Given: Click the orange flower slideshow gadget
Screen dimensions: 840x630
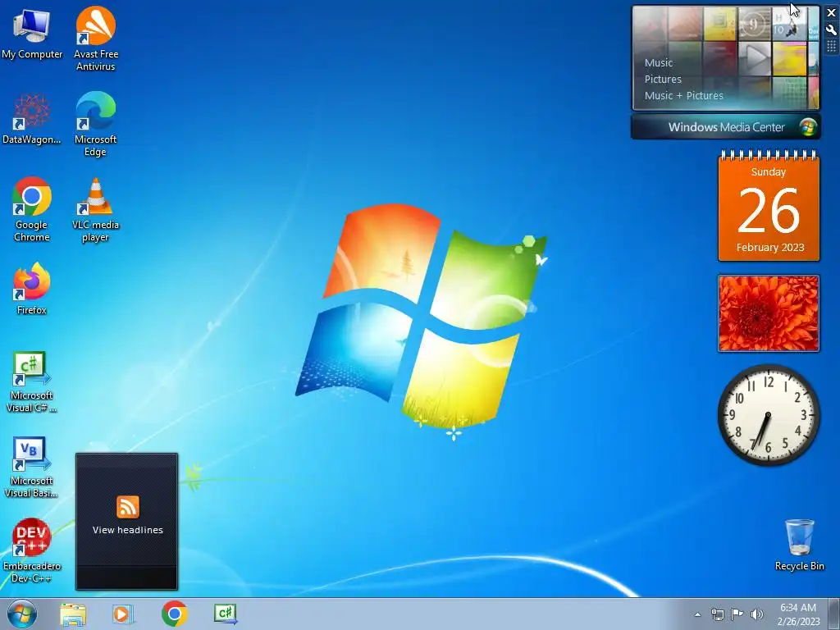Looking at the screenshot, I should pyautogui.click(x=769, y=313).
